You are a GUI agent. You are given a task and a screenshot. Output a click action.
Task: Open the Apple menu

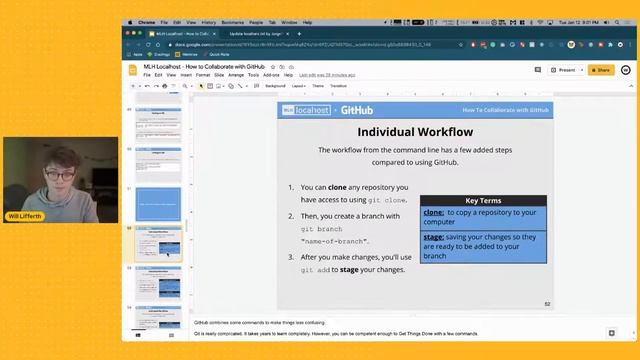point(130,22)
